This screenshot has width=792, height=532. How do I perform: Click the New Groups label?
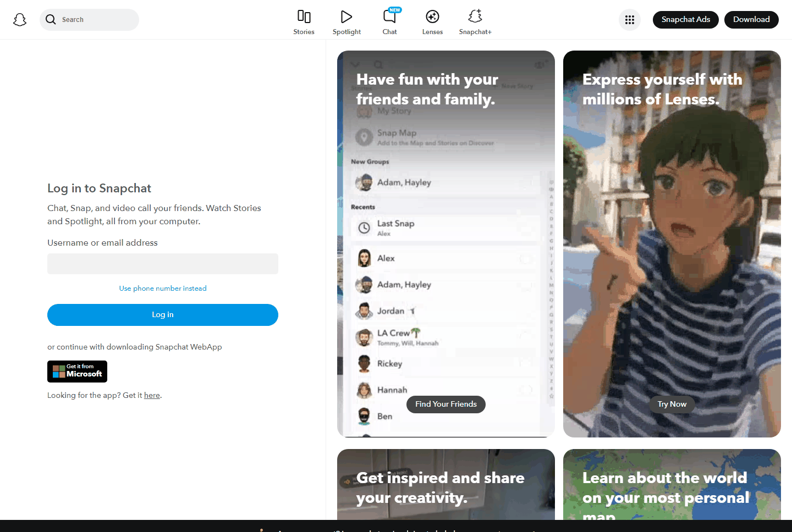[x=370, y=162]
